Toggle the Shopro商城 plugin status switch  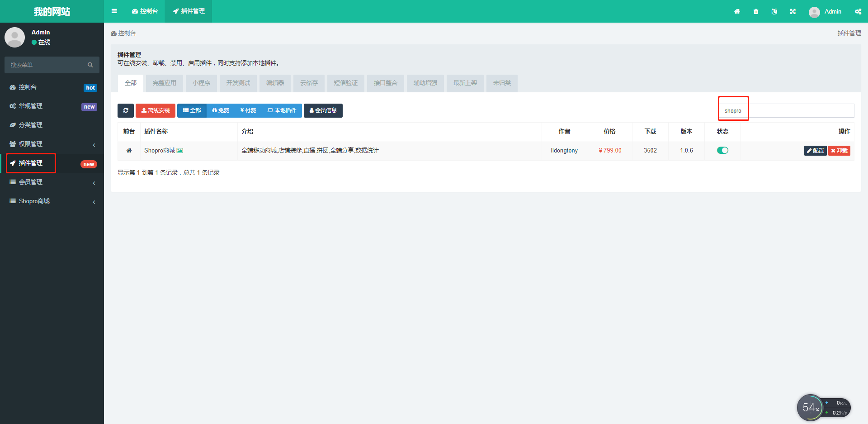[x=722, y=150]
